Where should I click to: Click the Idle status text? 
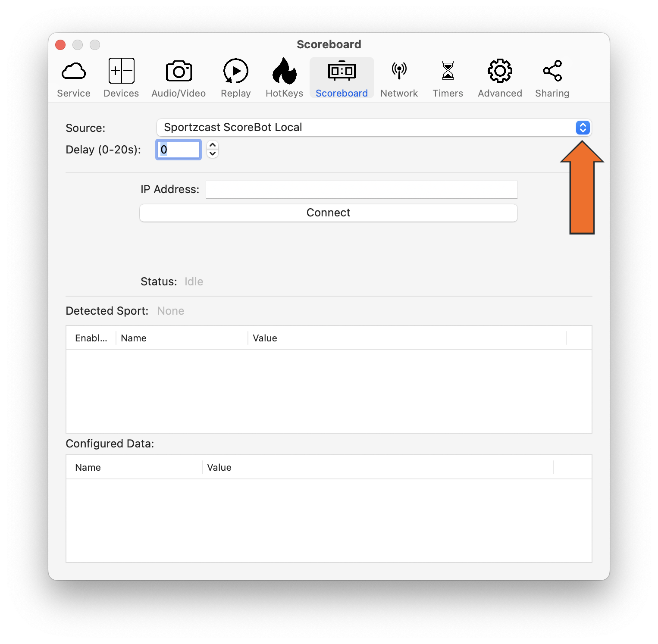point(194,281)
